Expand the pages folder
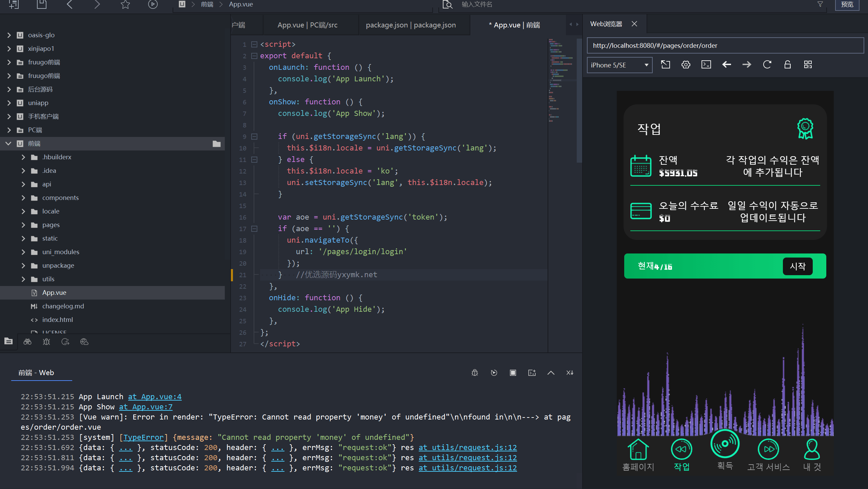Viewport: 868px width, 489px height. click(x=23, y=225)
